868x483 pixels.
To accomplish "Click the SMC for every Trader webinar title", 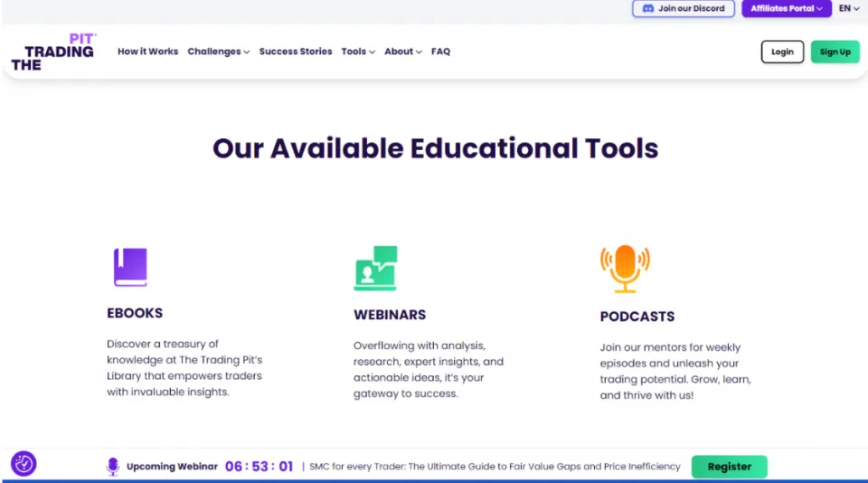I will pos(495,467).
